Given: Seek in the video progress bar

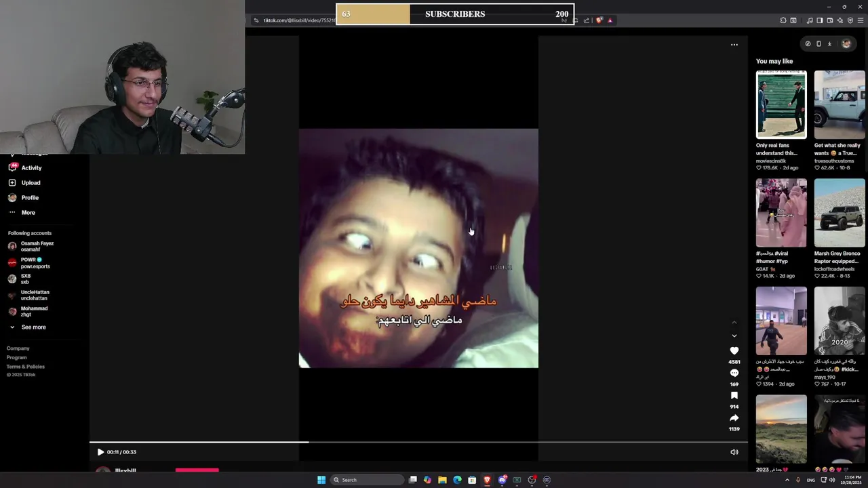Looking at the screenshot, I should 418,443.
